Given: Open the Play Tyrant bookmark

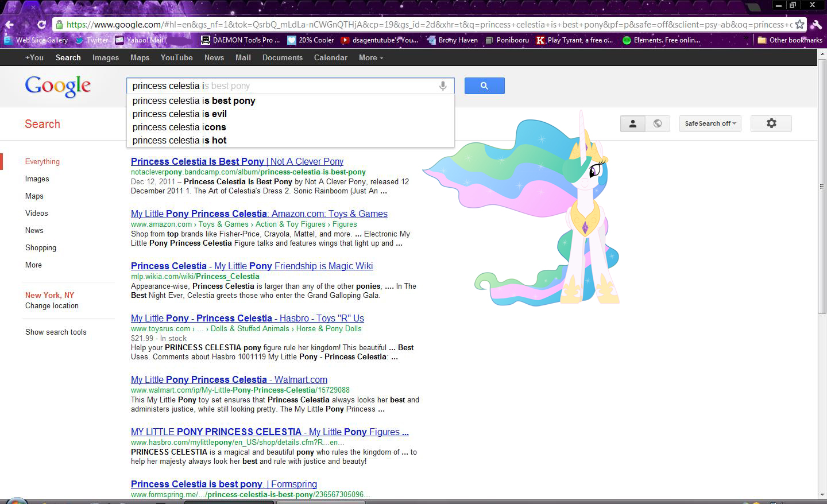Looking at the screenshot, I should click(x=575, y=40).
